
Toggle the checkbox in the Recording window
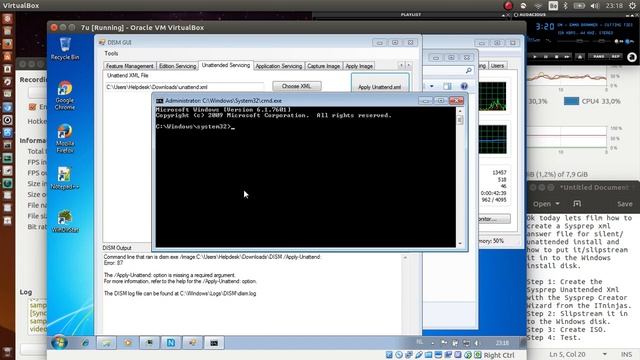tap(33, 107)
